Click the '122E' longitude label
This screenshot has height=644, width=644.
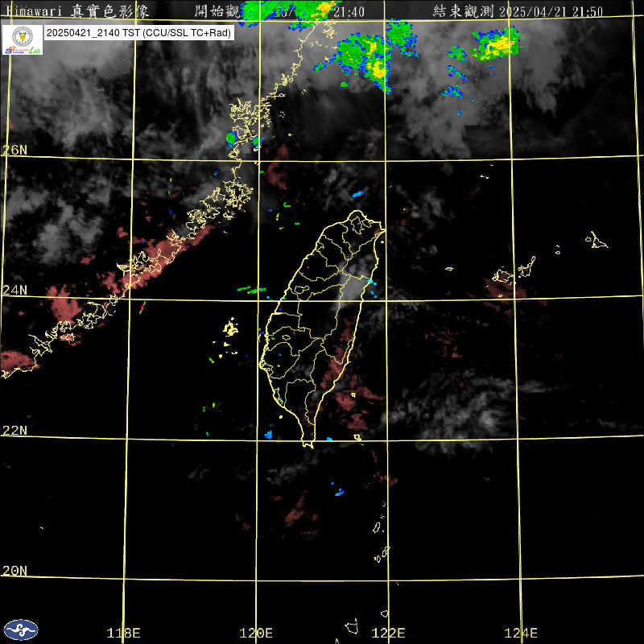coord(388,633)
